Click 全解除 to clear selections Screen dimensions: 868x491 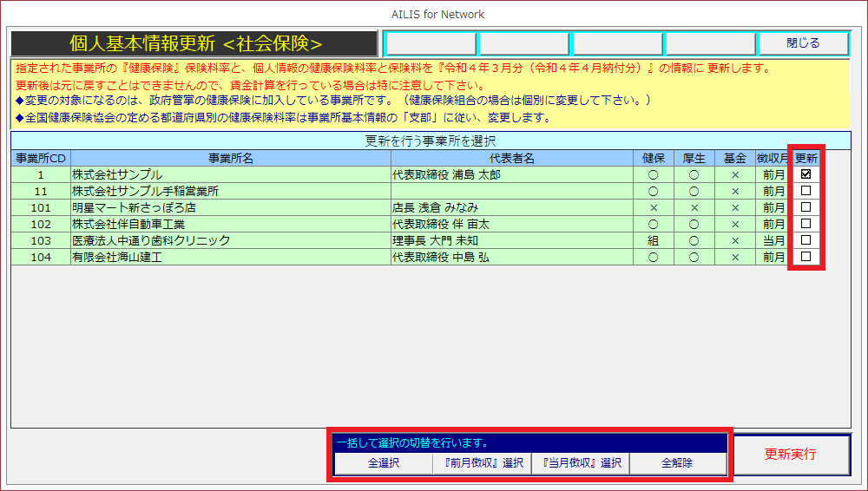click(677, 463)
